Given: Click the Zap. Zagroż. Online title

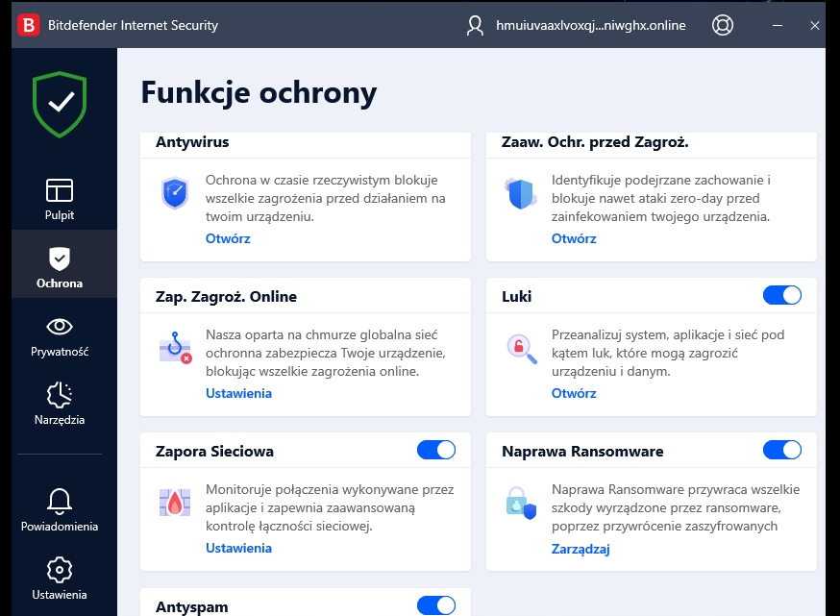Looking at the screenshot, I should coord(226,296).
